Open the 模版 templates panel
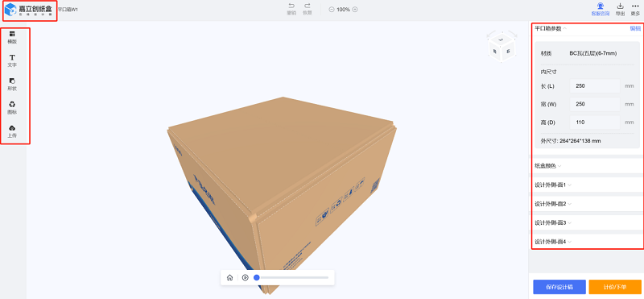Image resolution: width=644 pixels, height=299 pixels. tap(12, 37)
